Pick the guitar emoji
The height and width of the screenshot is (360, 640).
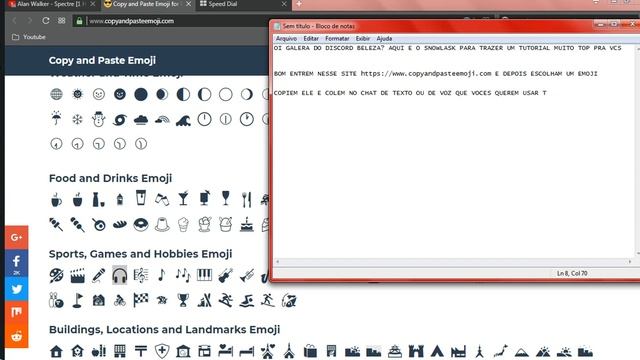[225, 276]
